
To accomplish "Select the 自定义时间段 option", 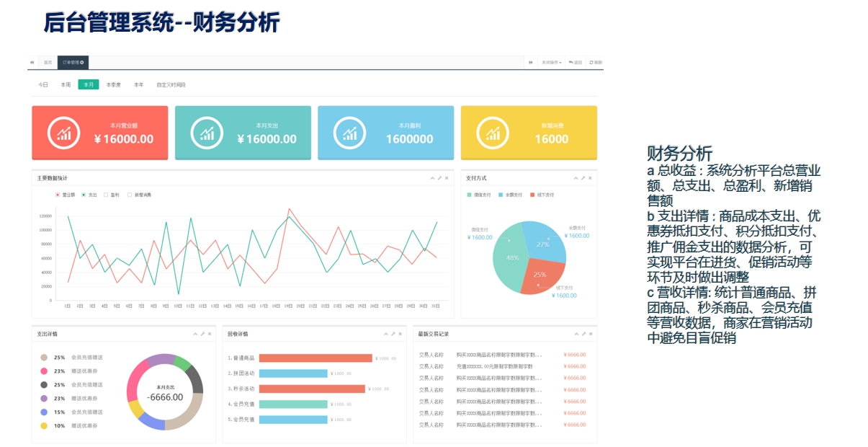I will [171, 84].
